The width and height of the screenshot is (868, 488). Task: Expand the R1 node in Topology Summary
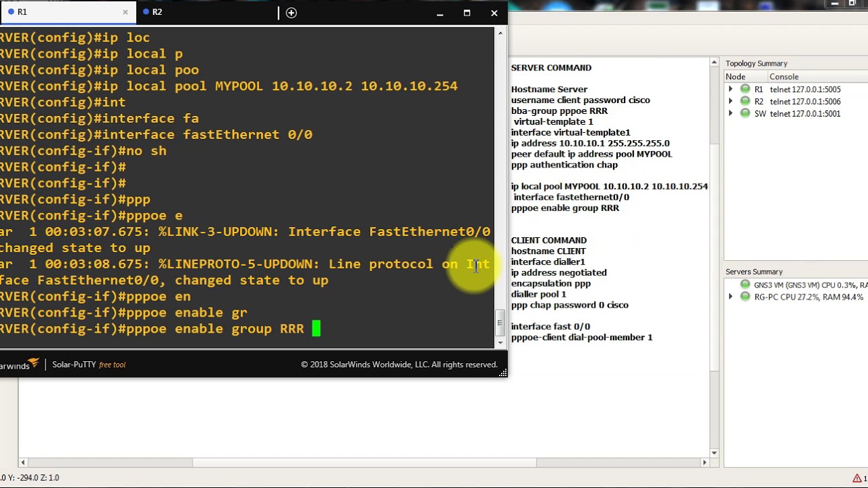coord(730,89)
